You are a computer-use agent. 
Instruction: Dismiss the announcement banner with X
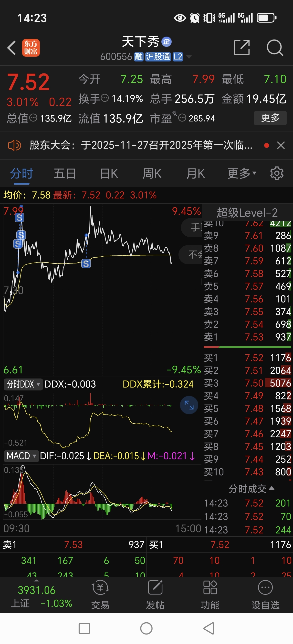(281, 145)
